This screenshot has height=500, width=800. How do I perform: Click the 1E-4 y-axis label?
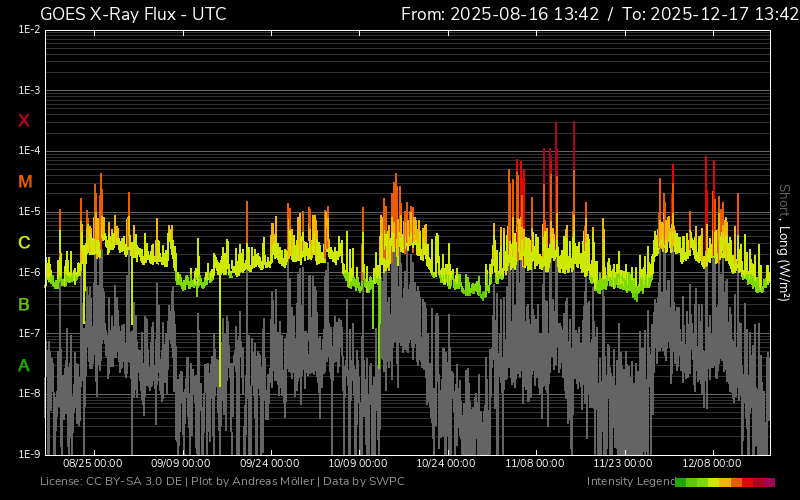[x=29, y=151]
